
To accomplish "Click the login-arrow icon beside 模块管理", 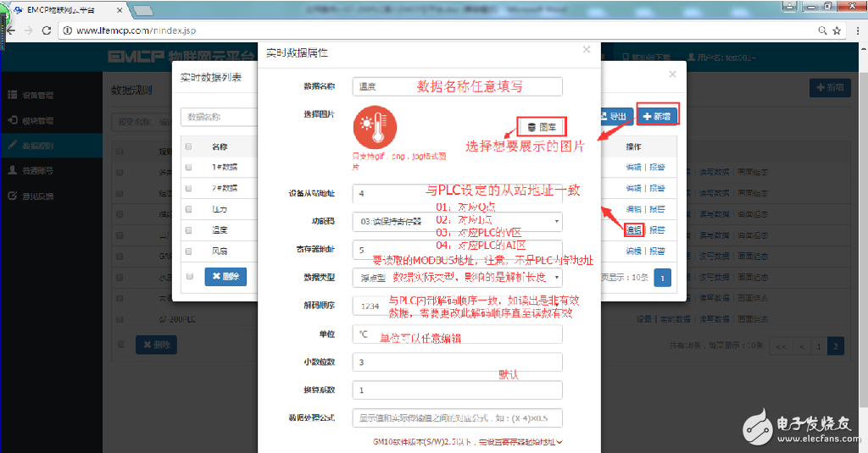I will pos(12,120).
